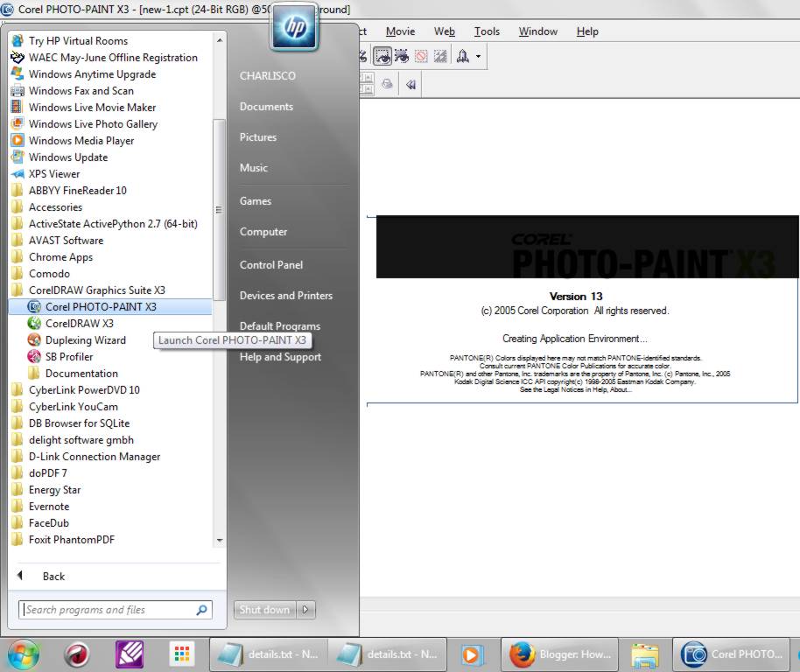Viewport: 800px width, 672px height.
Task: Click Back at the bottom of the Start menu
Action: (x=53, y=576)
